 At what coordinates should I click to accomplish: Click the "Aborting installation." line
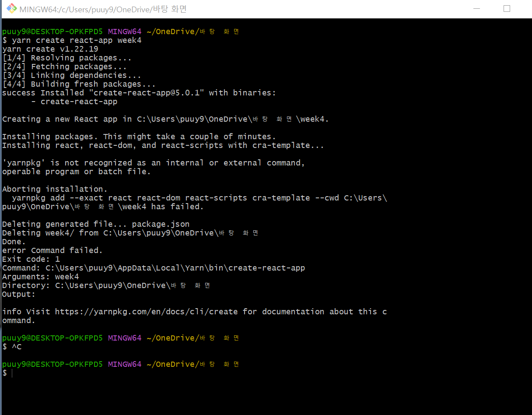point(55,189)
